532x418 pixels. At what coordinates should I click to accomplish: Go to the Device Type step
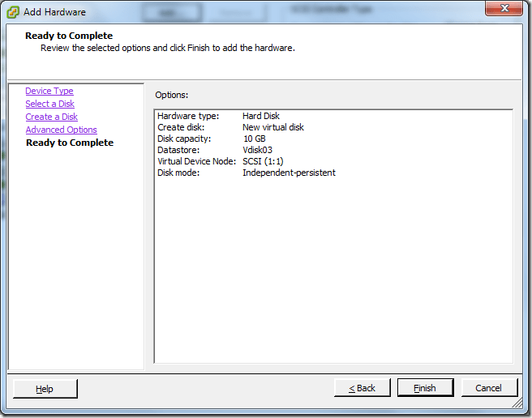click(x=49, y=91)
